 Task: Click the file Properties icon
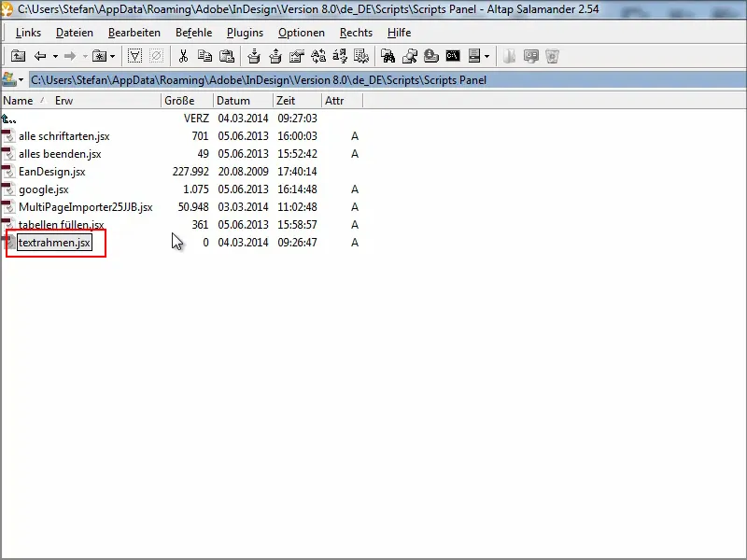click(297, 56)
